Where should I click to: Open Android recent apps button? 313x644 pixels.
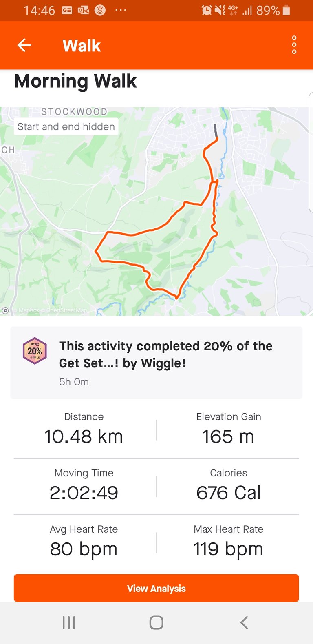[69, 622]
